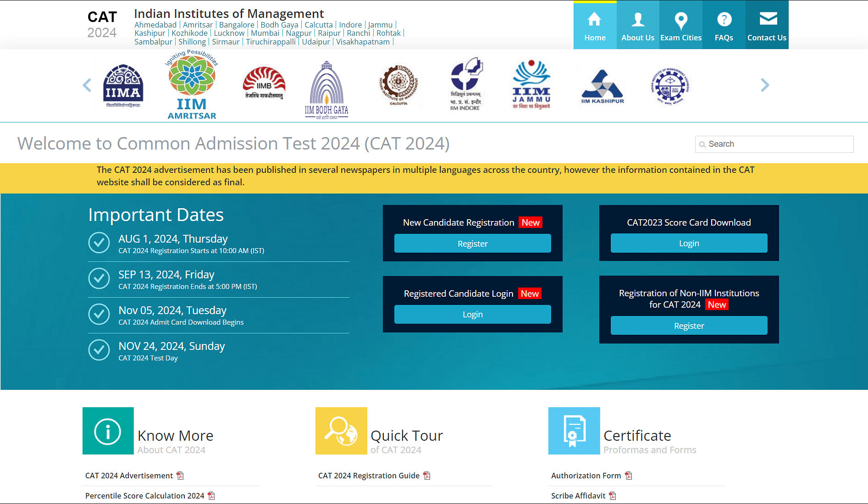This screenshot has width=868, height=504.
Task: Click PDF icon next to CAT 2024 Advertisement
Action: [x=180, y=476]
